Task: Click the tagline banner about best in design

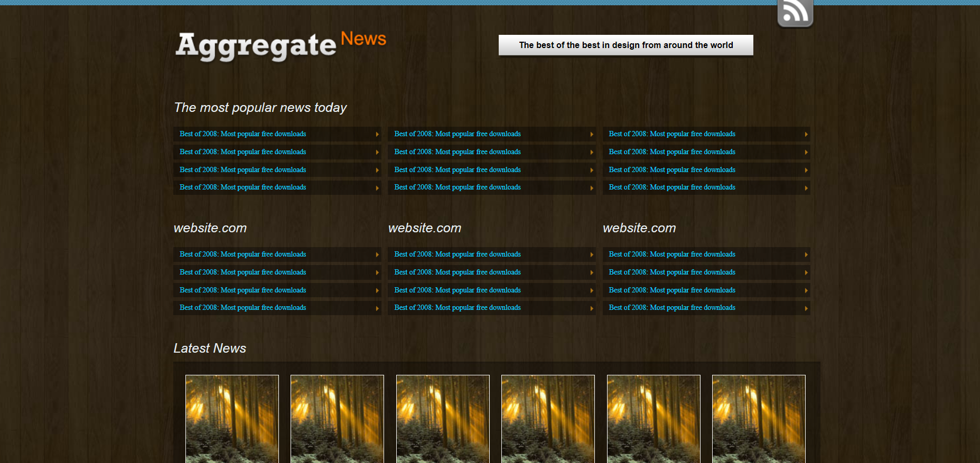Action: [x=626, y=45]
